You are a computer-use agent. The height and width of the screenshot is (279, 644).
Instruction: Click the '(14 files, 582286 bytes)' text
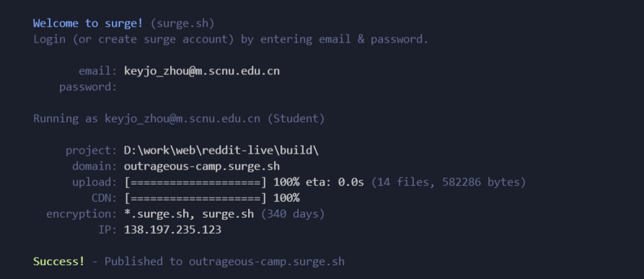tap(449, 182)
